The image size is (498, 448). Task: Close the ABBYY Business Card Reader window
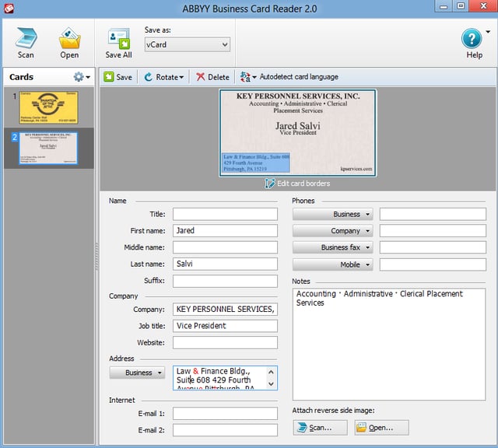click(x=483, y=6)
